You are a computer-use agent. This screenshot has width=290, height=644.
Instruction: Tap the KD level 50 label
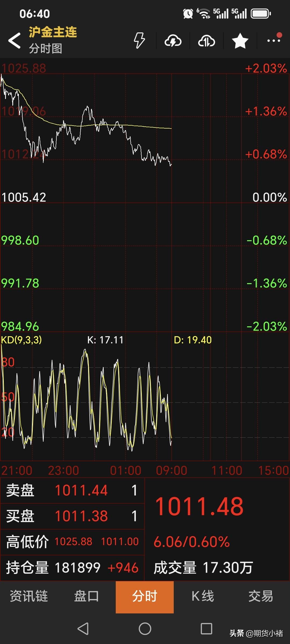click(8, 397)
